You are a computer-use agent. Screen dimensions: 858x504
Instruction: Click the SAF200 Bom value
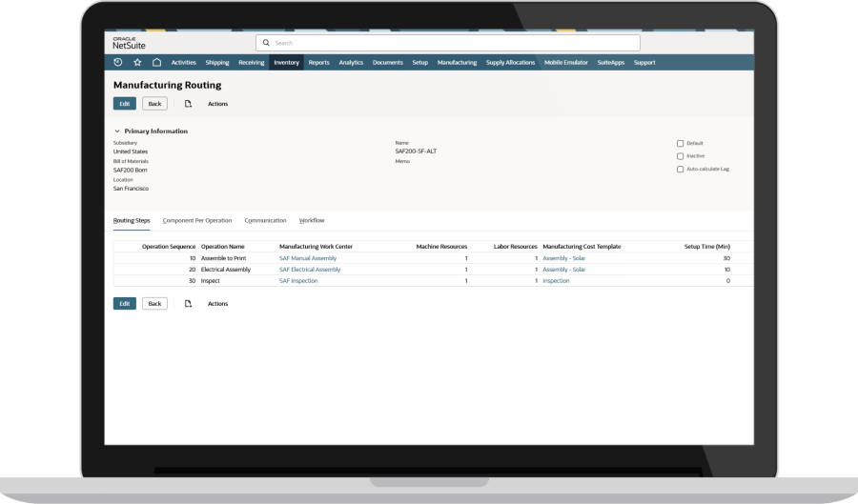click(131, 170)
